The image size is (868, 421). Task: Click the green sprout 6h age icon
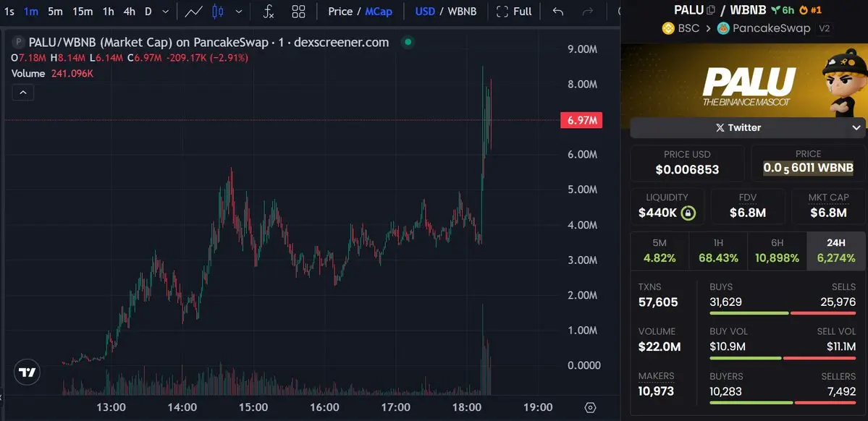(x=775, y=10)
